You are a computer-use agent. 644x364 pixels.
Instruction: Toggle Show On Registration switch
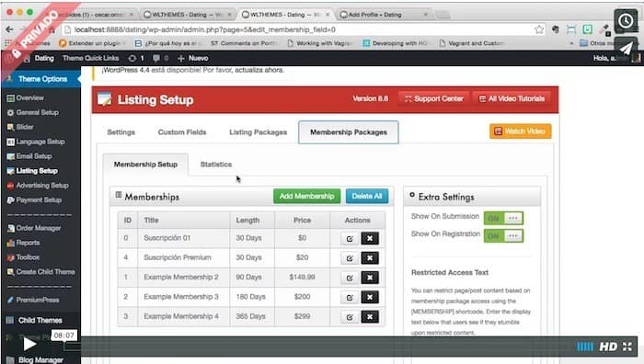(x=503, y=236)
